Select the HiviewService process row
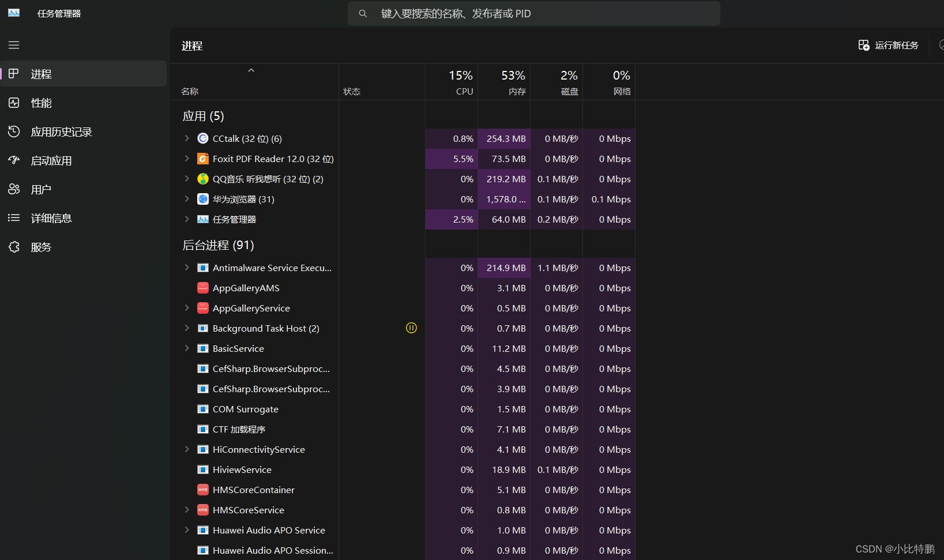Image resolution: width=944 pixels, height=560 pixels. click(x=403, y=469)
